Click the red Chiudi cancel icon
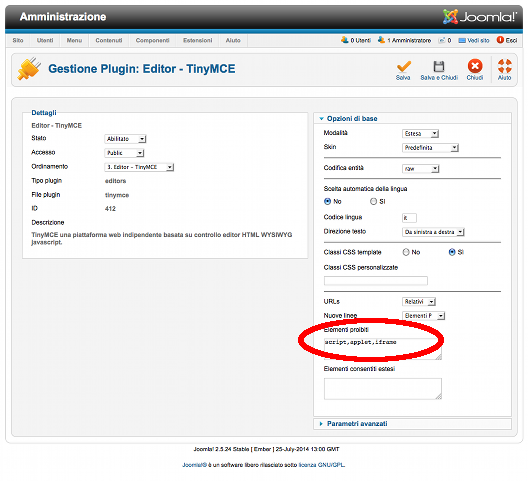Viewport: 528px width, 481px height. point(475,66)
